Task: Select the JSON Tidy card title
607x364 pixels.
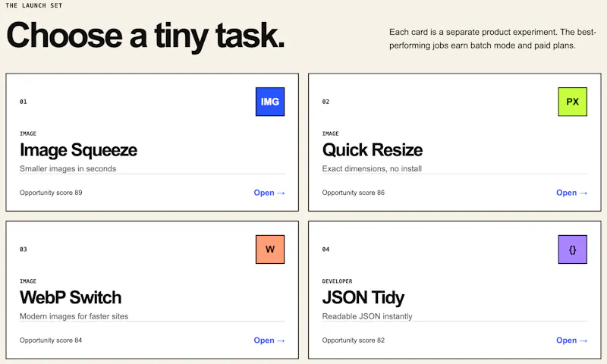Action: click(x=363, y=298)
